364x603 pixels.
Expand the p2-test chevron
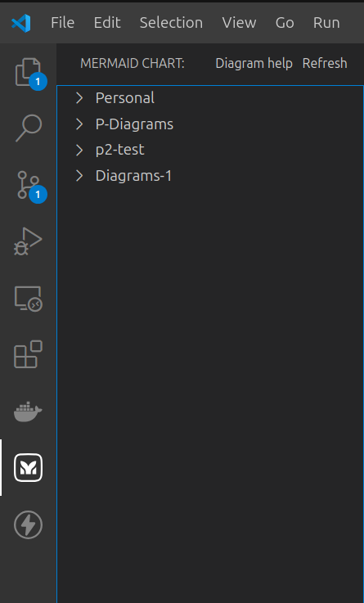tap(79, 150)
